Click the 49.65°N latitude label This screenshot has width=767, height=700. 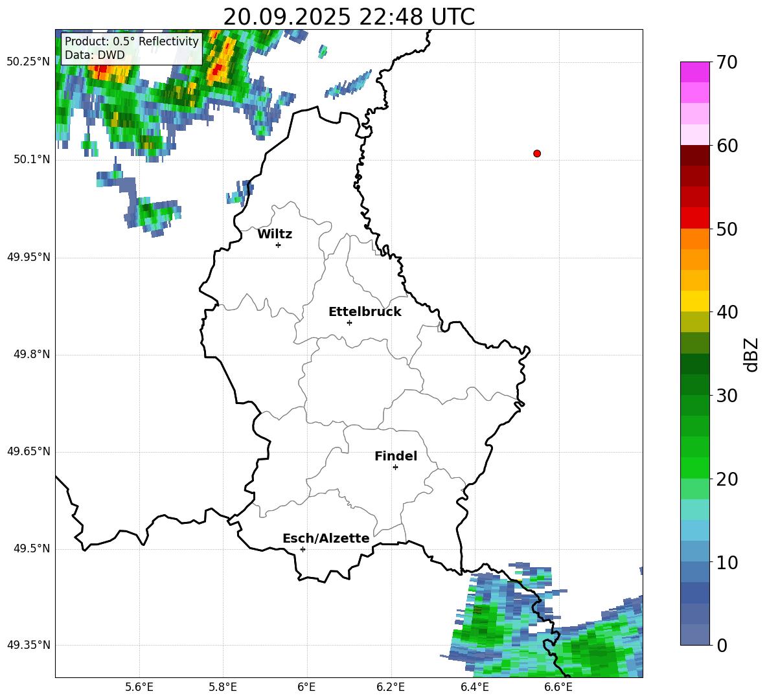coord(29,451)
